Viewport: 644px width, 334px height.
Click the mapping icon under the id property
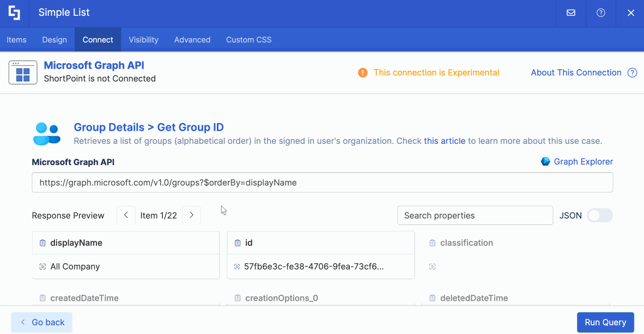(238, 266)
